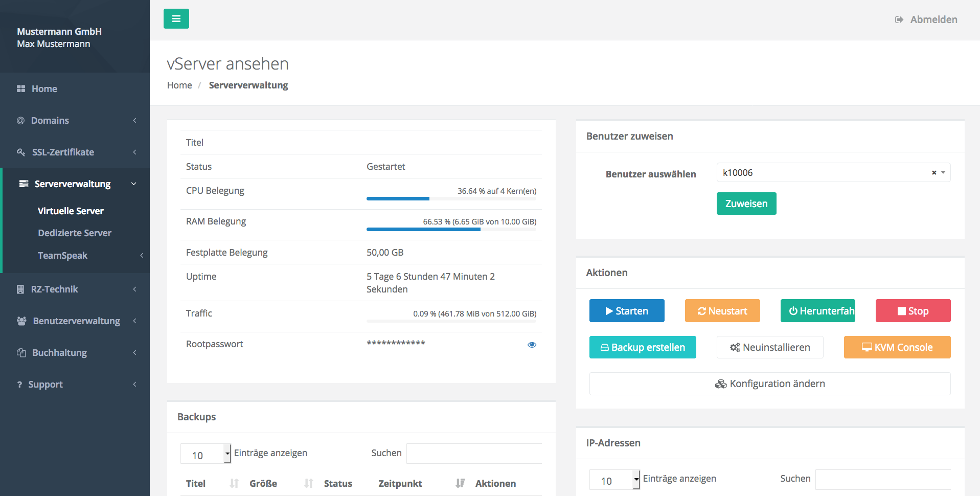Viewport: 980px width, 496px height.
Task: Click the Domains at-sign icon
Action: tap(20, 120)
